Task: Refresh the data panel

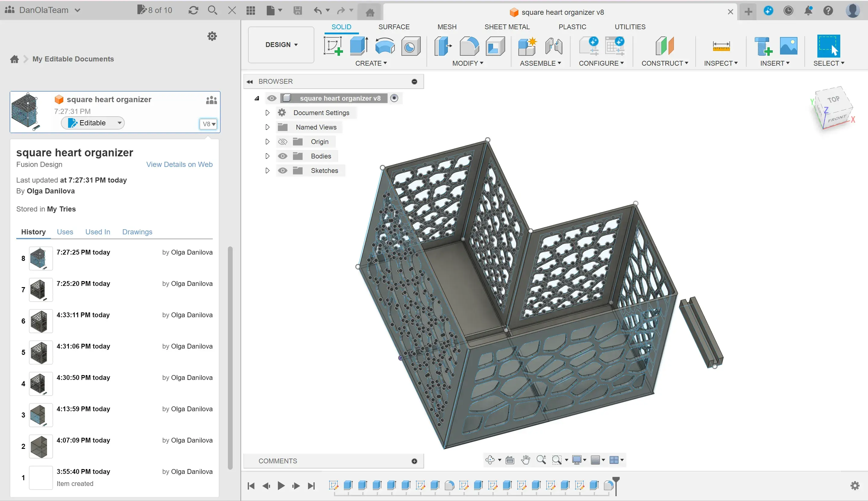Action: [x=193, y=10]
